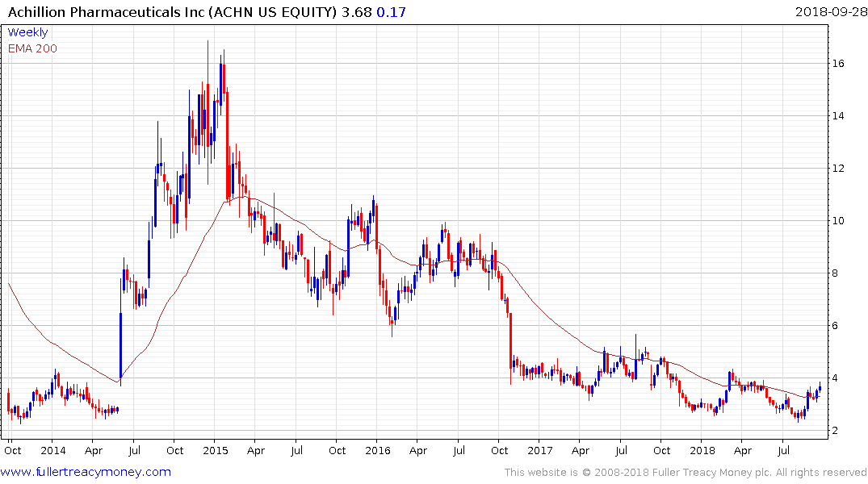Click the 2017 year axis label
868x484 pixels.
coord(539,450)
